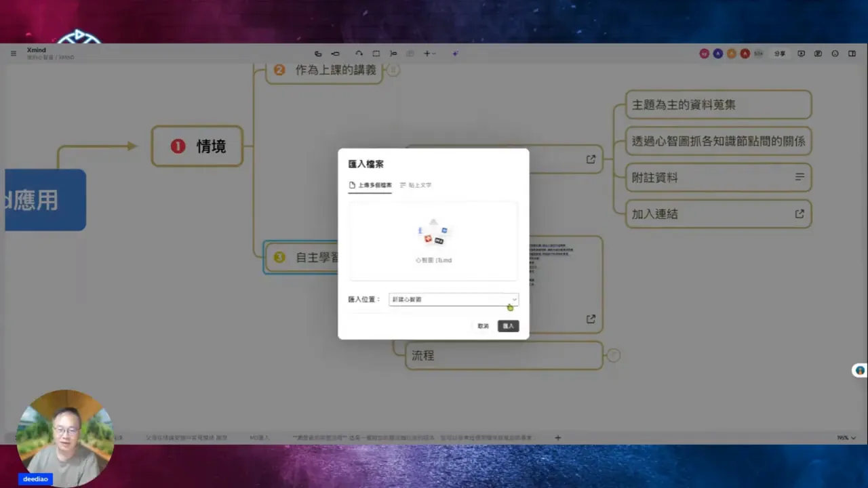Collapse the 作為上課的講義 branch circle

[393, 70]
